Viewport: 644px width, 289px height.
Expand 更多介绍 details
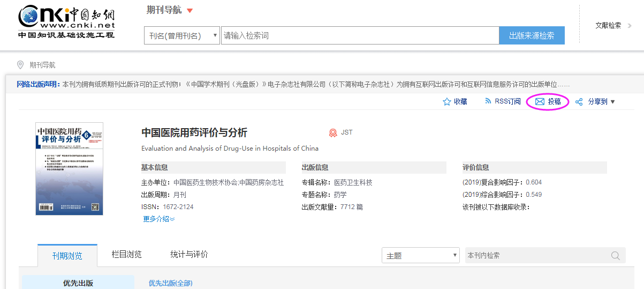coord(159,219)
